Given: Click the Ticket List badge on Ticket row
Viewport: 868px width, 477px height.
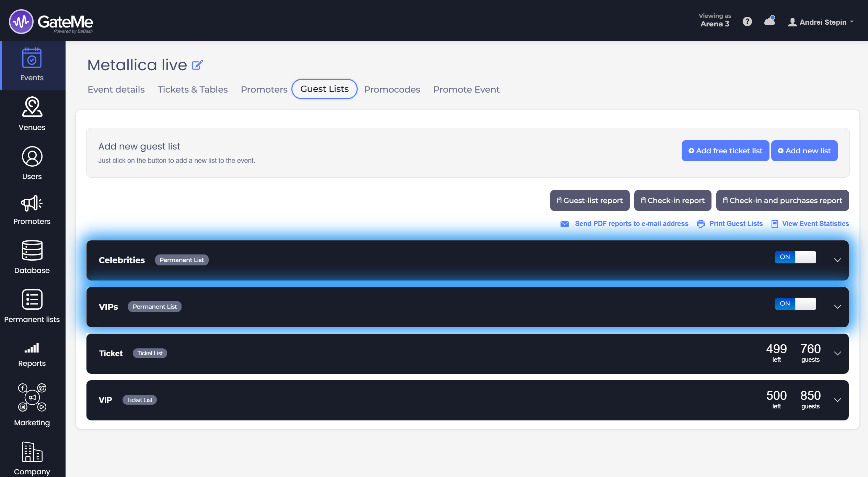Looking at the screenshot, I should tap(150, 353).
